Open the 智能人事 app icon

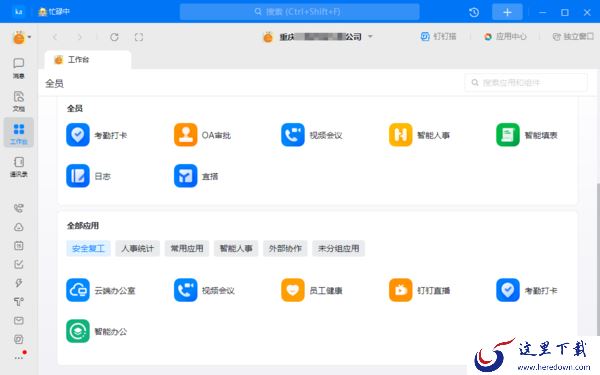[x=401, y=135]
